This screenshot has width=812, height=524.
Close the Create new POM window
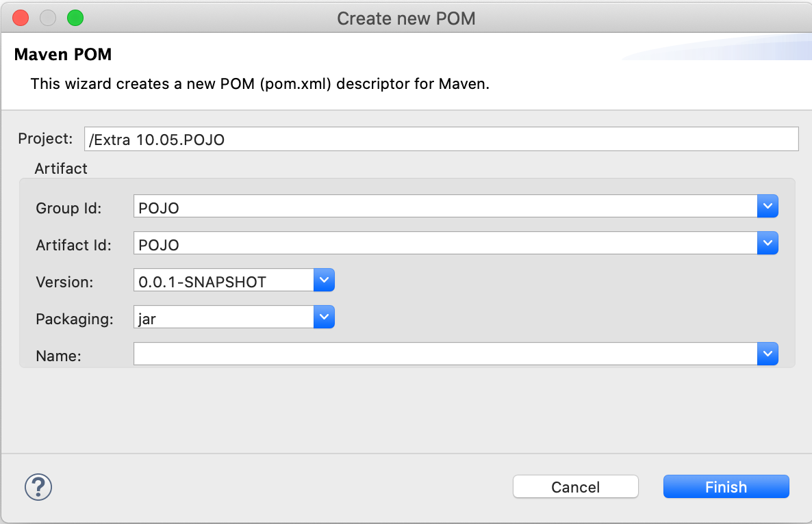[21, 18]
